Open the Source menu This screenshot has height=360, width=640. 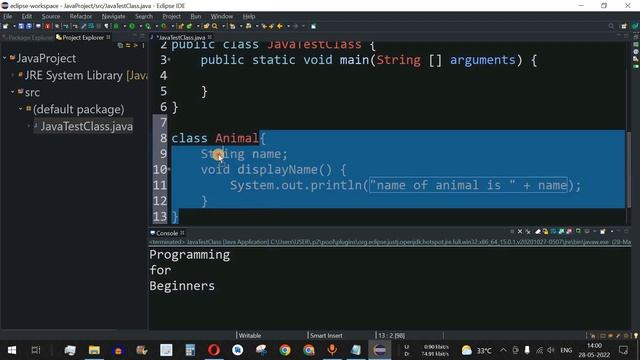tap(51, 16)
